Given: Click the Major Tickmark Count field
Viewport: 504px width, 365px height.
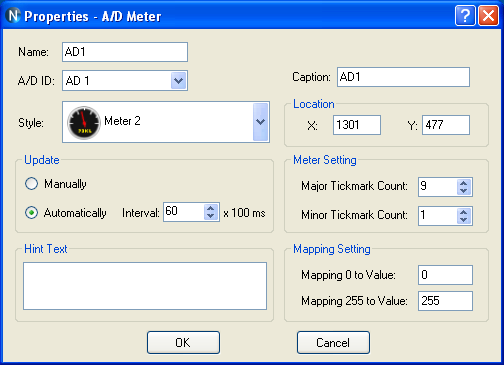Looking at the screenshot, I should coord(438,187).
